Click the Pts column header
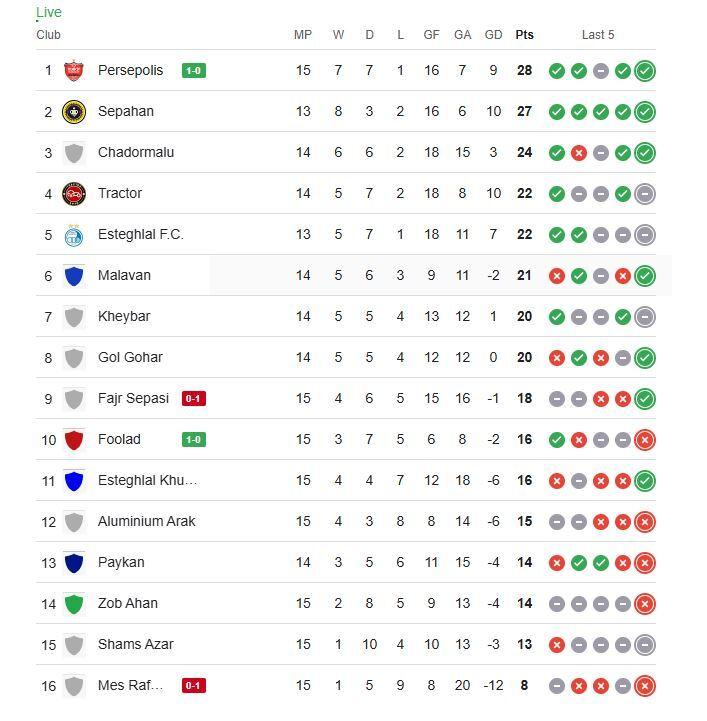 click(x=524, y=35)
